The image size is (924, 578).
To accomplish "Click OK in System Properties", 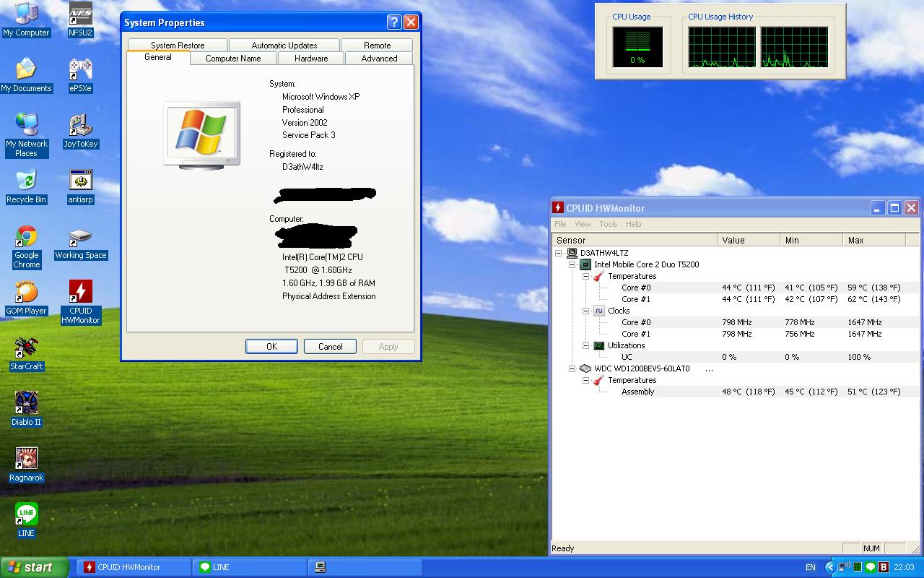I will 271,346.
